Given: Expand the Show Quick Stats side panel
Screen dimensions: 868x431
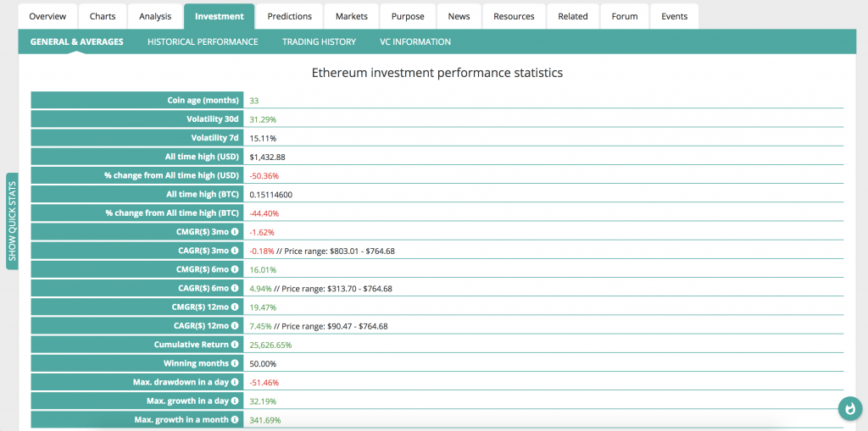Looking at the screenshot, I should [12, 221].
